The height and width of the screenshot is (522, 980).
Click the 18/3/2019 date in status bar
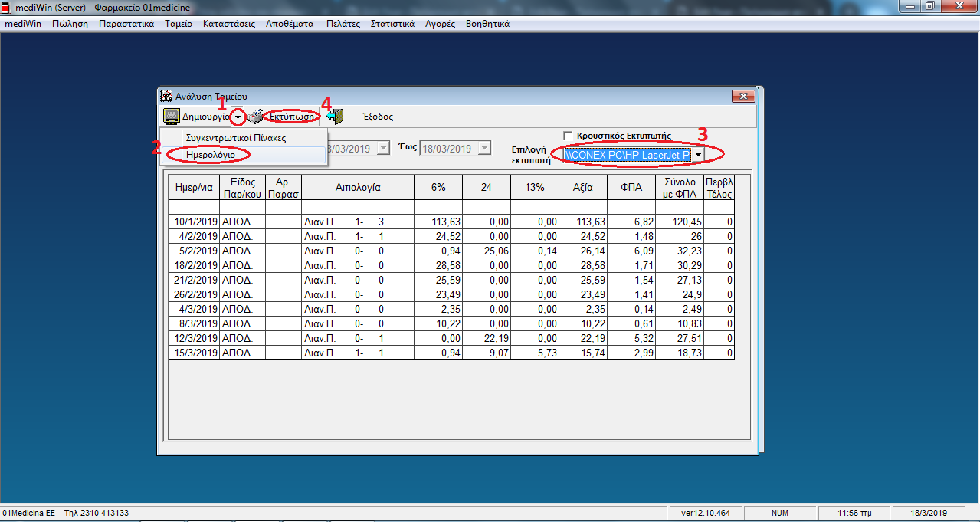[929, 513]
